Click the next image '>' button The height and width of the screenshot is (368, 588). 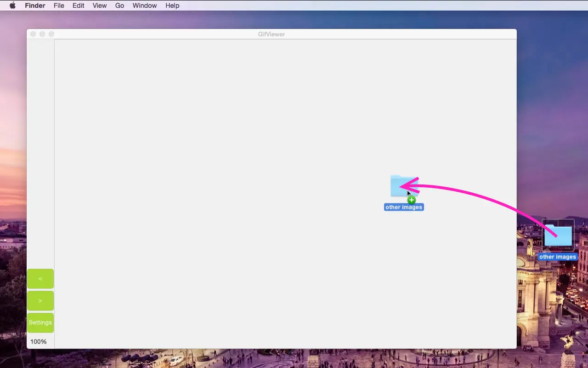point(40,300)
